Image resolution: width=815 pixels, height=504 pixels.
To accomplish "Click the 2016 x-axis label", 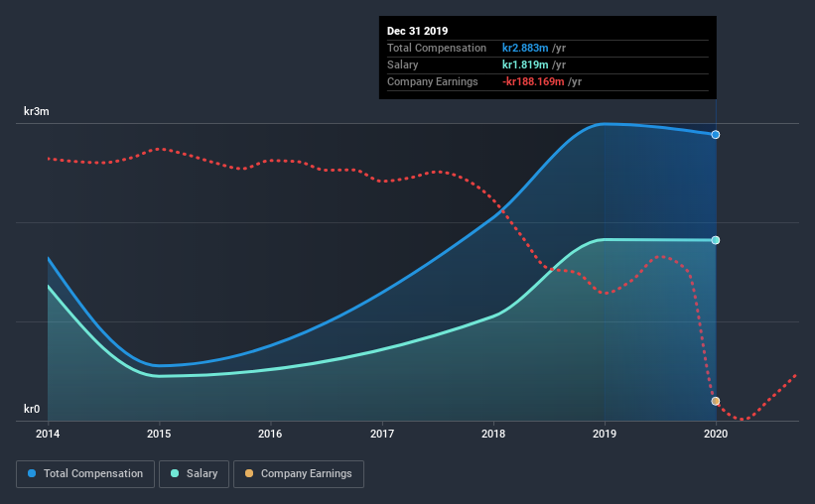I will 270,434.
